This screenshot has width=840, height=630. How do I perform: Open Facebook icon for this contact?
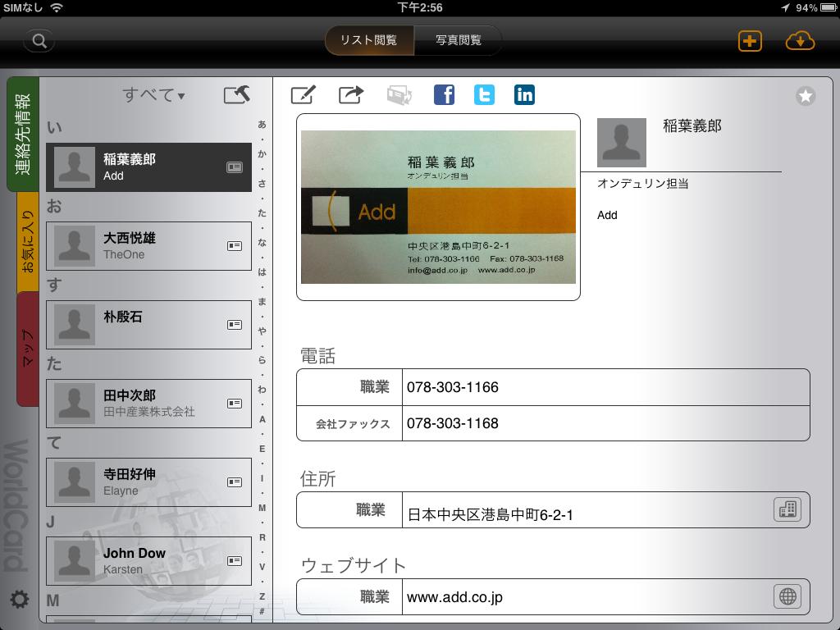coord(444,95)
